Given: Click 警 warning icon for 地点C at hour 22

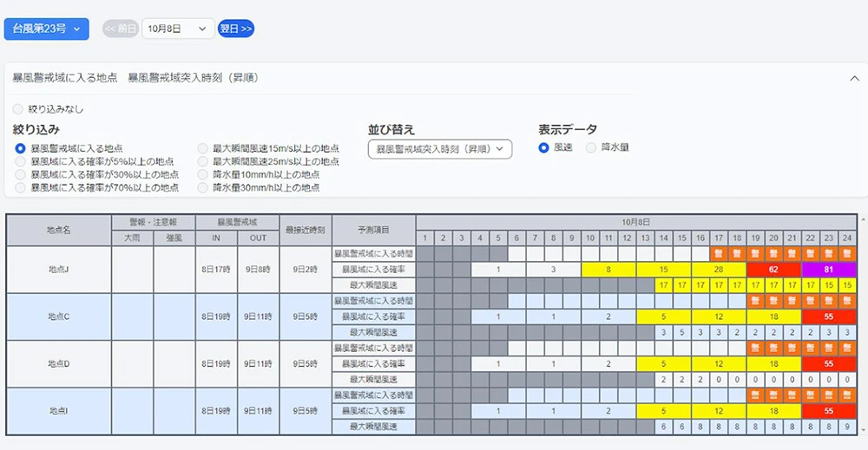Looking at the screenshot, I should 811,301.
